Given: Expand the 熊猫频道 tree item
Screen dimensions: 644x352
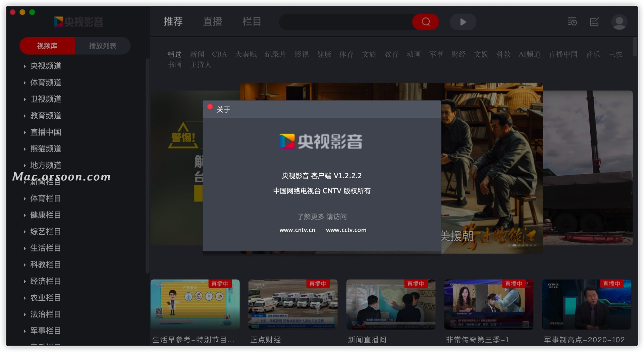Looking at the screenshot, I should 25,149.
